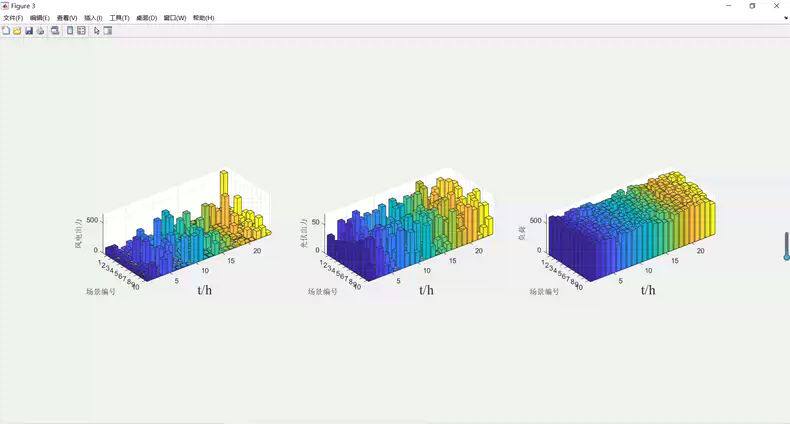790x424 pixels.
Task: Print the figure via the printer icon
Action: (x=40, y=31)
